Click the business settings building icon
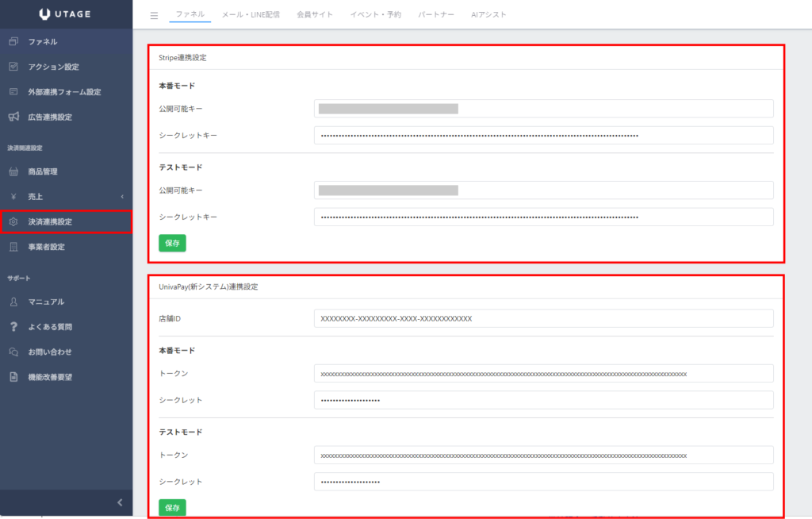The image size is (812, 519). click(13, 247)
